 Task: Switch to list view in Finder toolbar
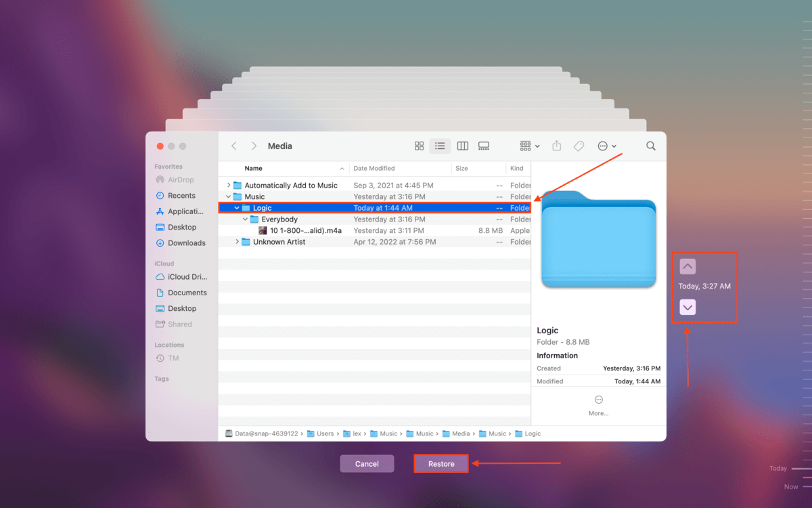pos(440,146)
